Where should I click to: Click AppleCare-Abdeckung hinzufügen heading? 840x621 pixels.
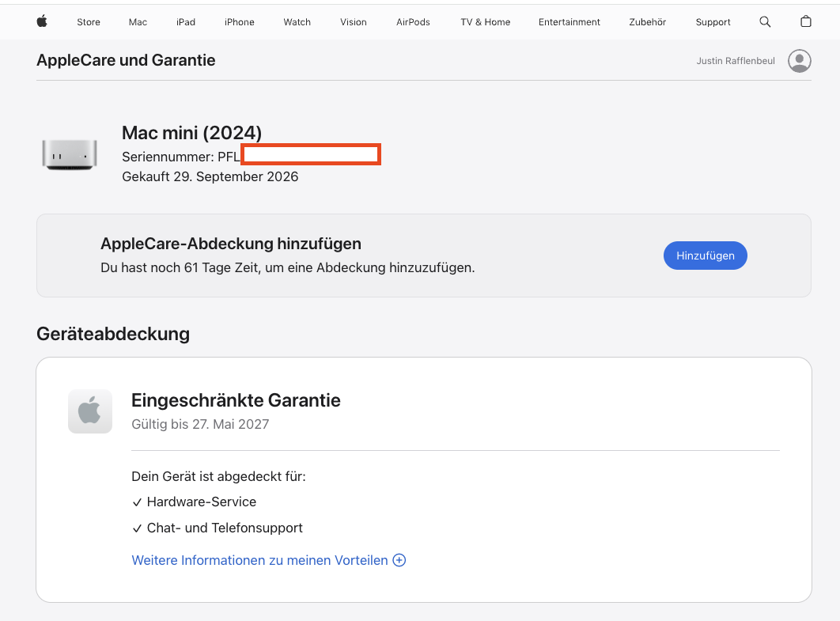(231, 243)
